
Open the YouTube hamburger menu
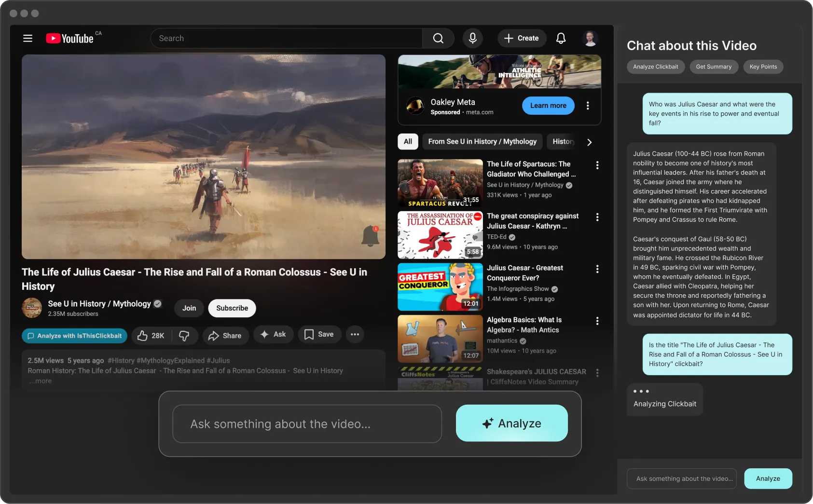28,38
